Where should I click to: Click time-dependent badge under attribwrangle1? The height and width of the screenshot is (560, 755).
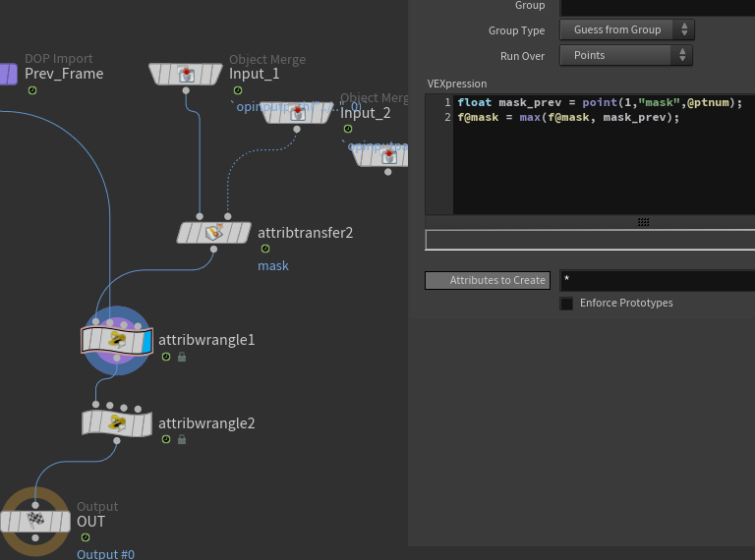tap(166, 357)
